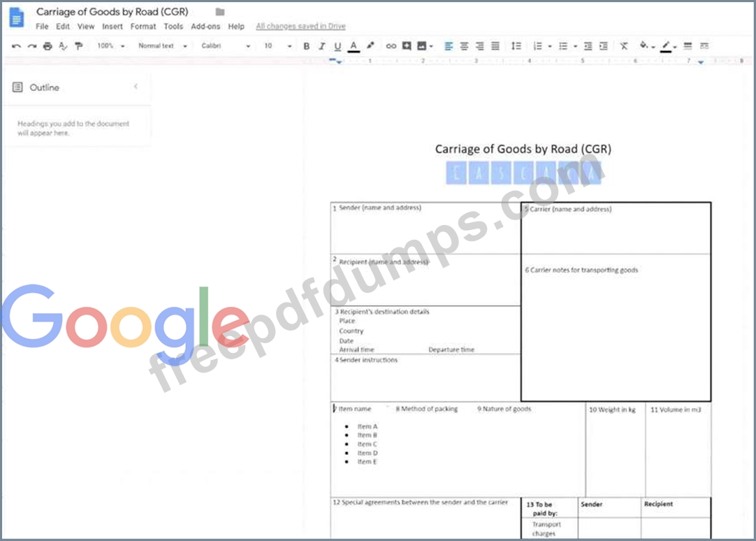Image resolution: width=756 pixels, height=541 pixels.
Task: Open the text color picker
Action: coord(354,46)
